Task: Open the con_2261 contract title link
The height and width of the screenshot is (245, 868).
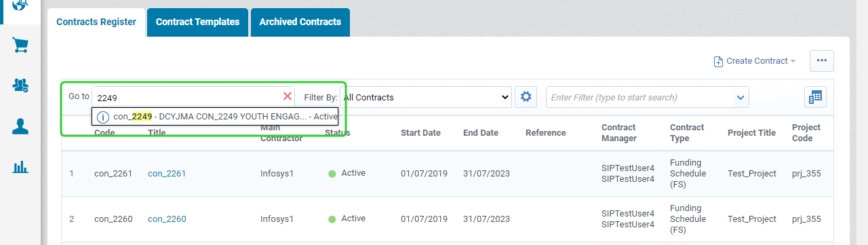Action: [x=167, y=174]
